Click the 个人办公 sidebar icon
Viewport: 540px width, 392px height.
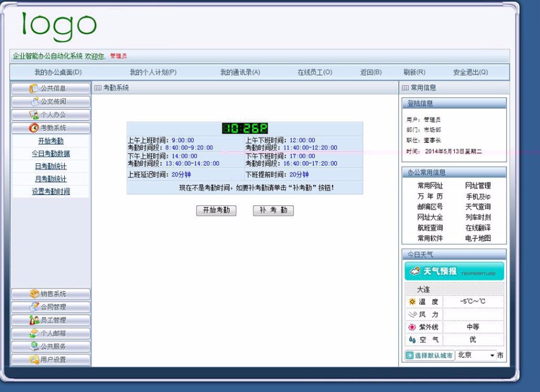pyautogui.click(x=34, y=115)
